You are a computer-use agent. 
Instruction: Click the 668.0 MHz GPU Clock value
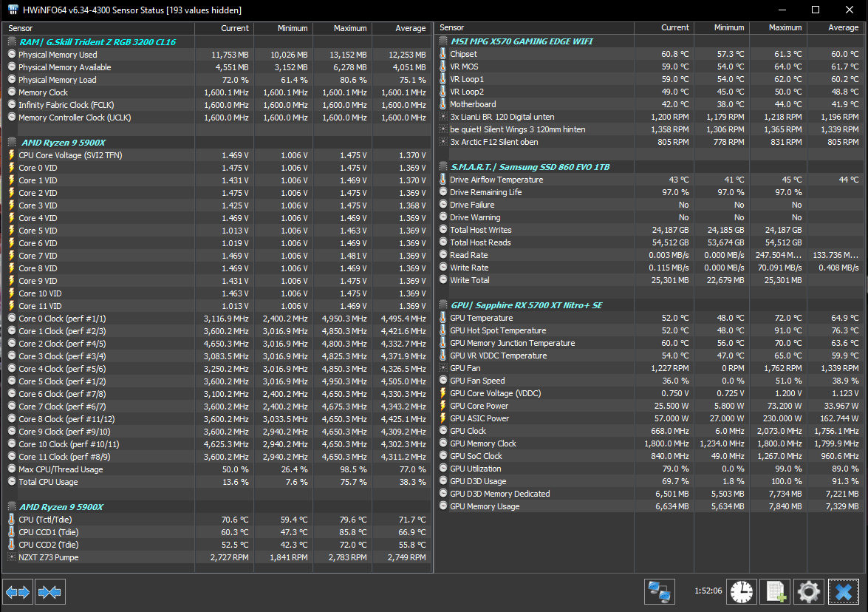point(670,431)
